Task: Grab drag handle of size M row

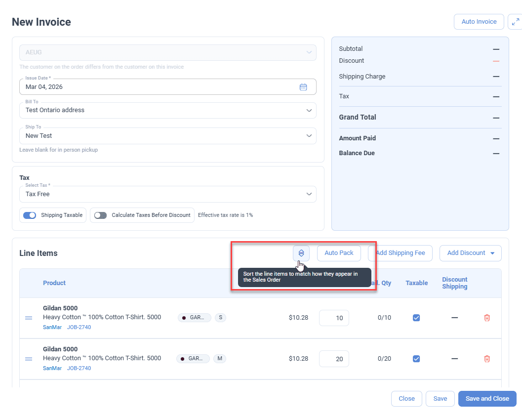Action: pyautogui.click(x=29, y=359)
